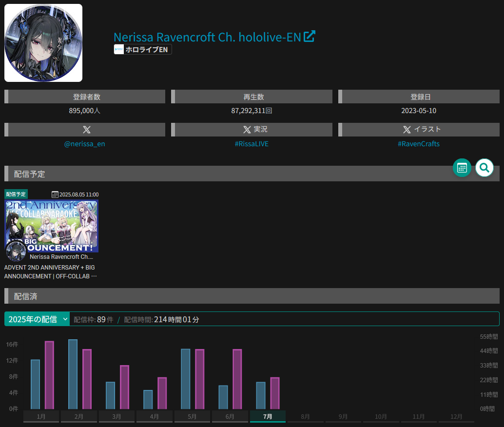
Task: Open the 2nd Anniversary karaoke stream thumbnail
Action: tap(52, 226)
